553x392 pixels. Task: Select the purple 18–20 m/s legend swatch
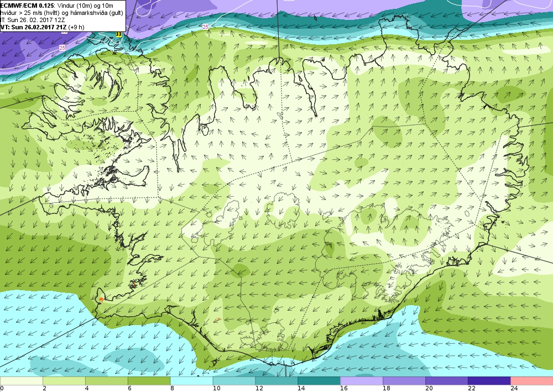click(404, 381)
